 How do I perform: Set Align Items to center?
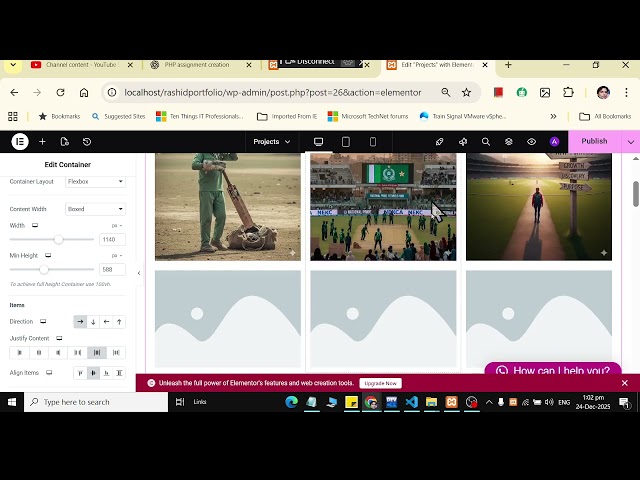[x=93, y=373]
